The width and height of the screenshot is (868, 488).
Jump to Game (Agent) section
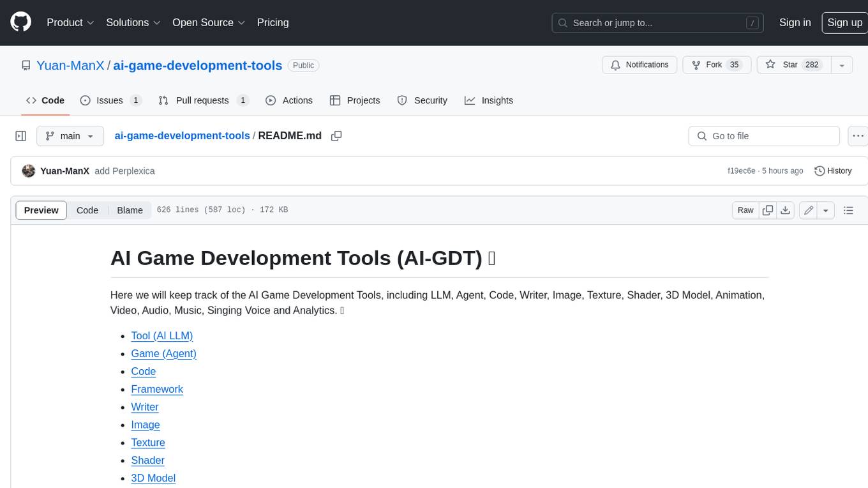164,353
